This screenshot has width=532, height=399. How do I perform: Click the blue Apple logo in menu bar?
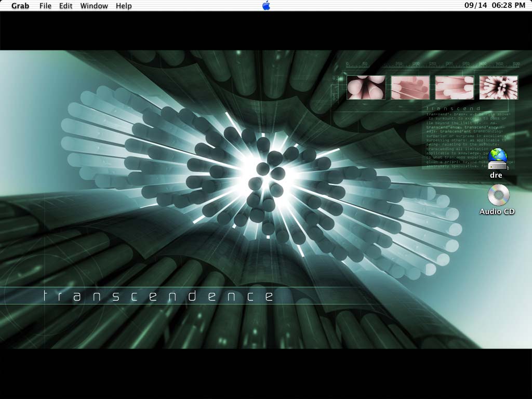click(266, 6)
